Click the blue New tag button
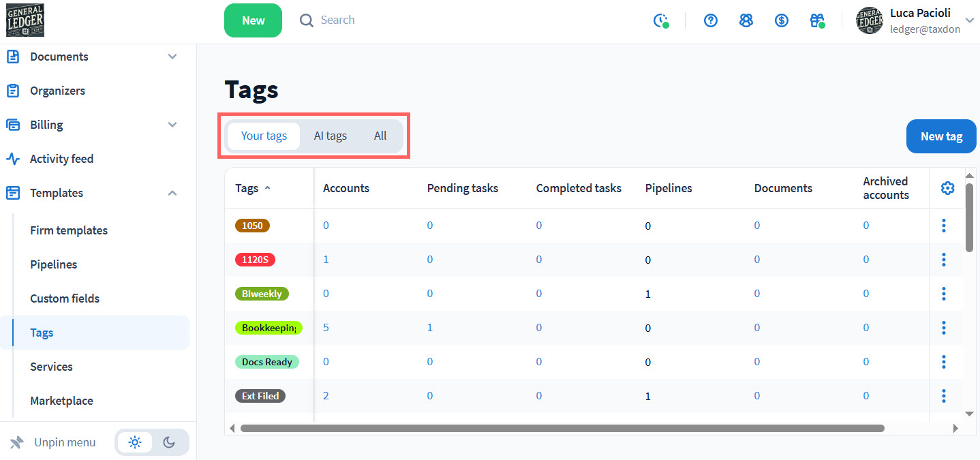 pyautogui.click(x=941, y=136)
